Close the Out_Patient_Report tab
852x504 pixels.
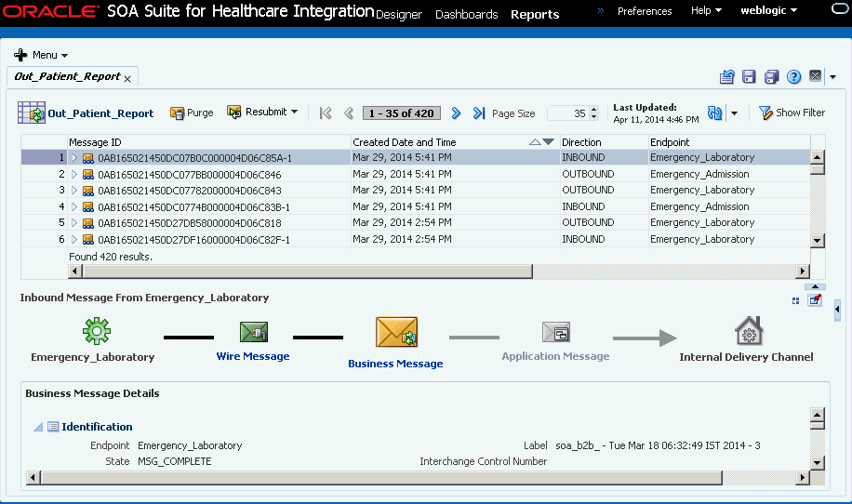point(127,79)
